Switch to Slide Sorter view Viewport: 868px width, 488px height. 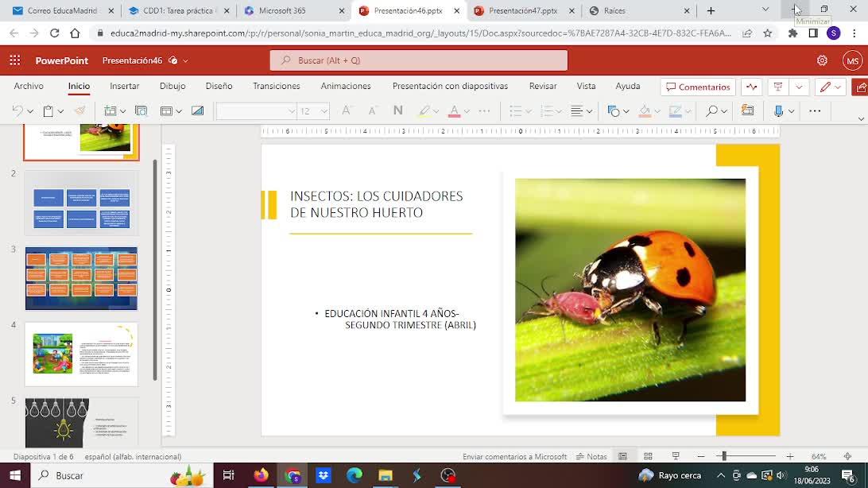point(648,456)
